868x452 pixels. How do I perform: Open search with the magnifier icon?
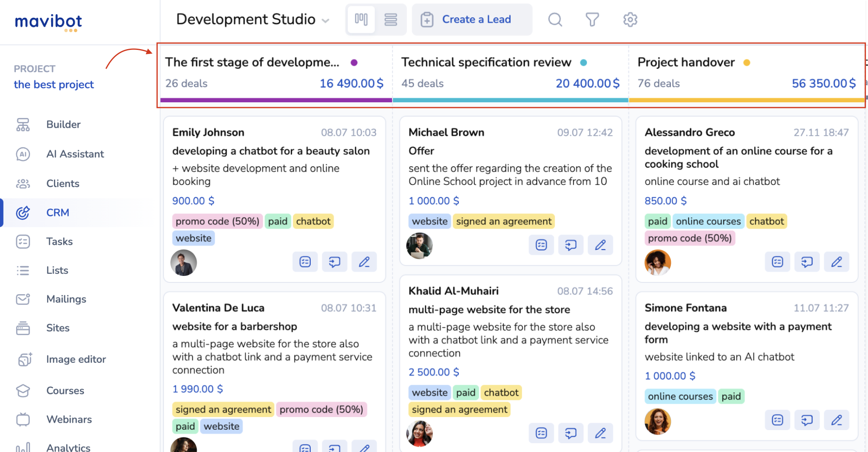tap(555, 19)
